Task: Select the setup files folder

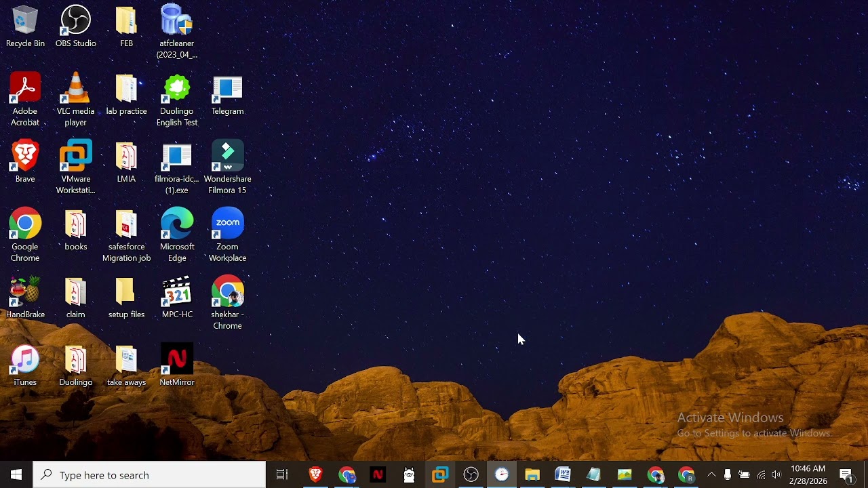Action: 126,298
